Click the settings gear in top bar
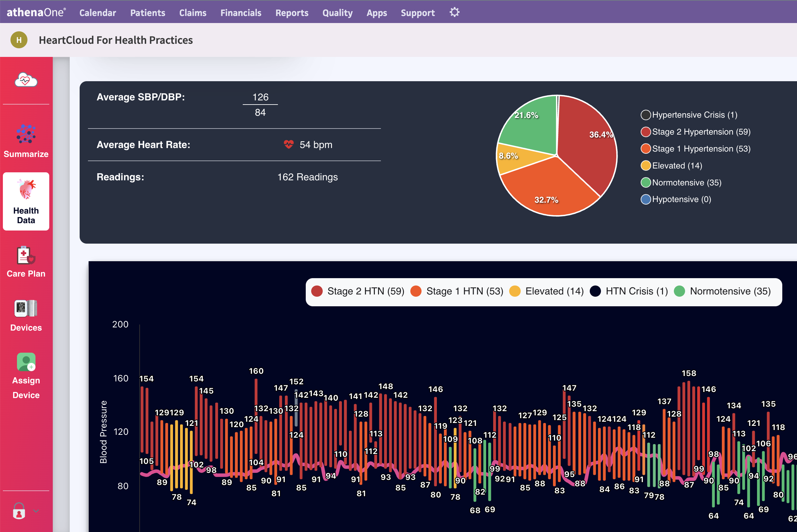797x532 pixels. 454,12
